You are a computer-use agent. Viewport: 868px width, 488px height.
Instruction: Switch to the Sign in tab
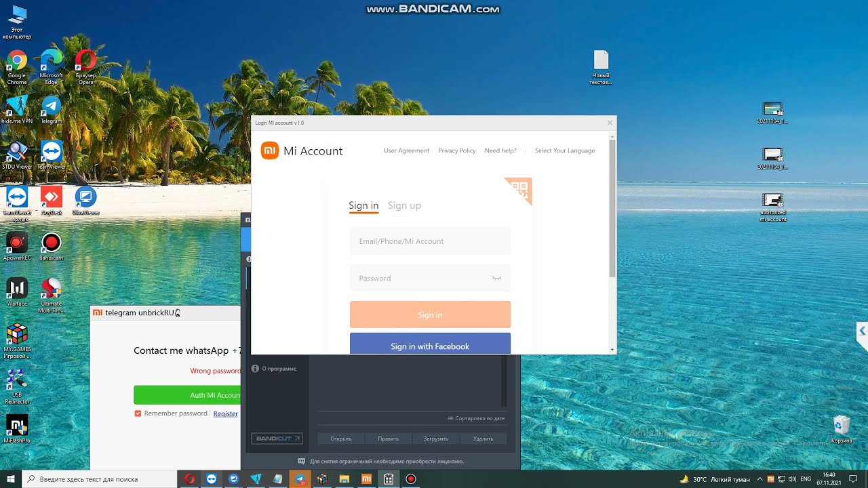363,205
